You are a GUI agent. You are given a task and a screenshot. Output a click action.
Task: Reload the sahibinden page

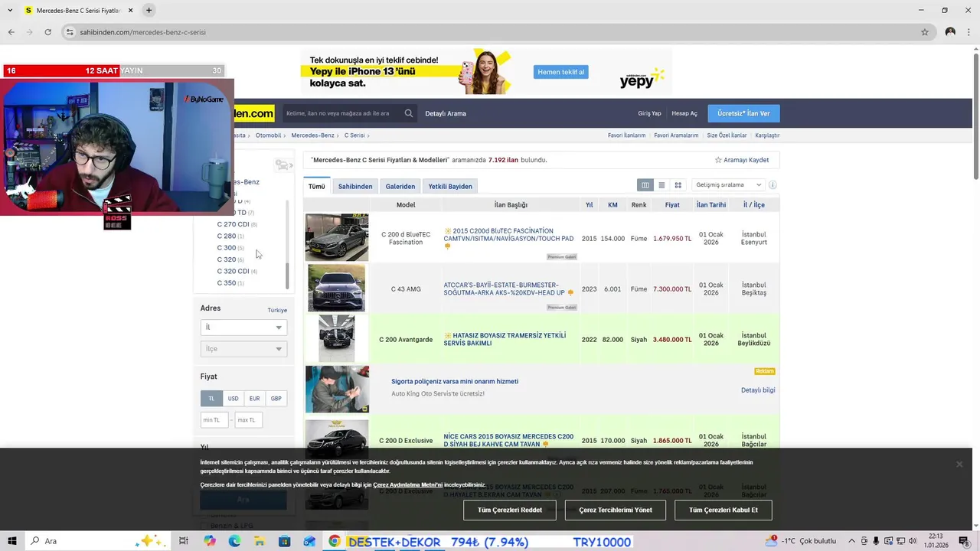[x=47, y=32]
